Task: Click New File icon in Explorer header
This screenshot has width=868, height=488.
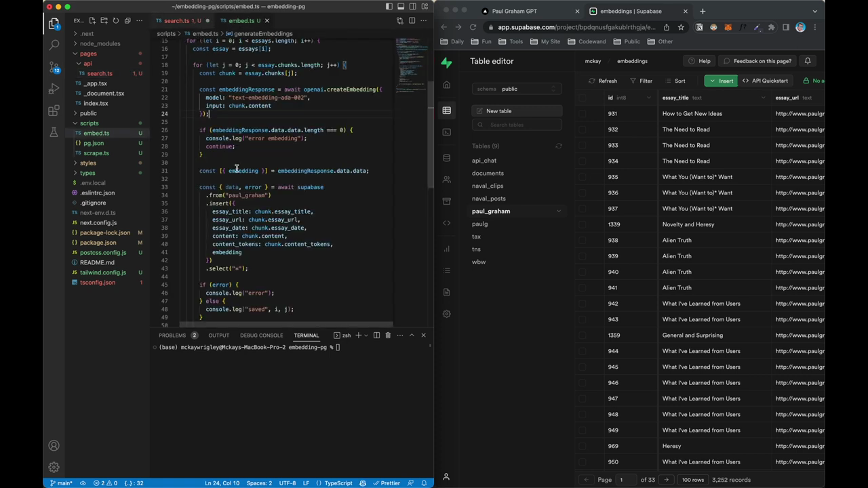Action: tap(93, 20)
